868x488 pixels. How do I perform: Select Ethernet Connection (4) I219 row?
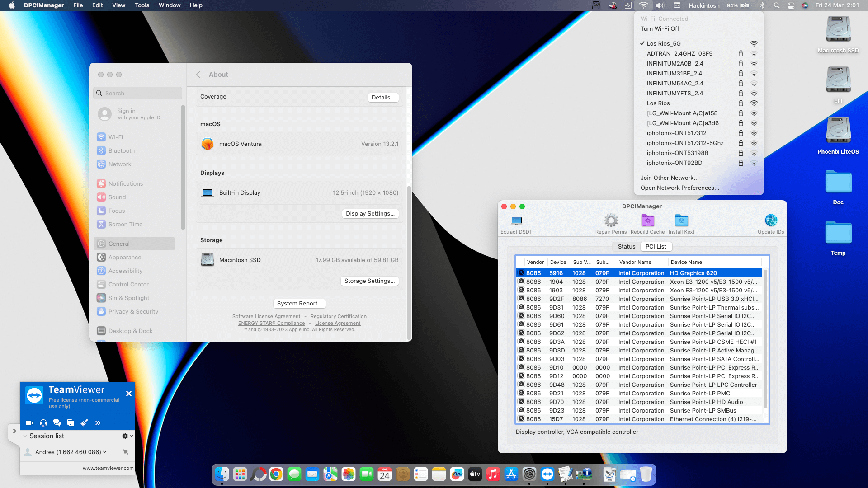(x=639, y=419)
